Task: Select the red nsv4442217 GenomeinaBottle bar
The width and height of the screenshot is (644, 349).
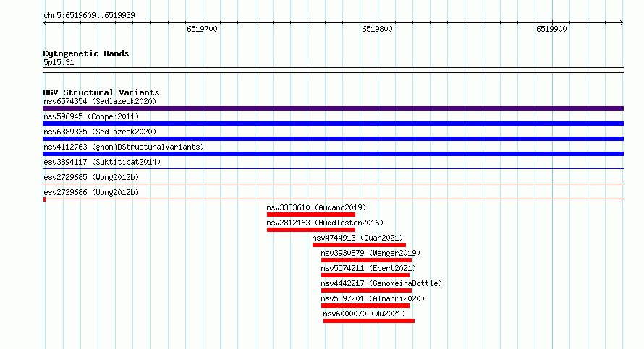Action: [366, 290]
